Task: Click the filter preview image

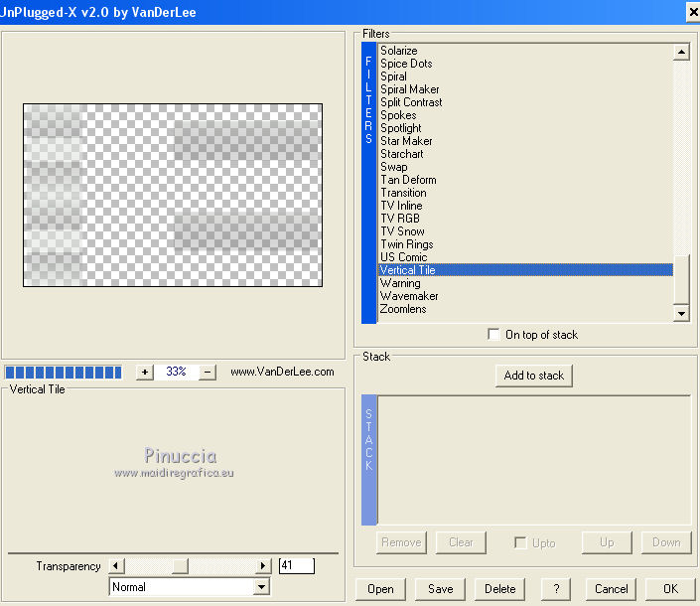Action: (x=173, y=195)
